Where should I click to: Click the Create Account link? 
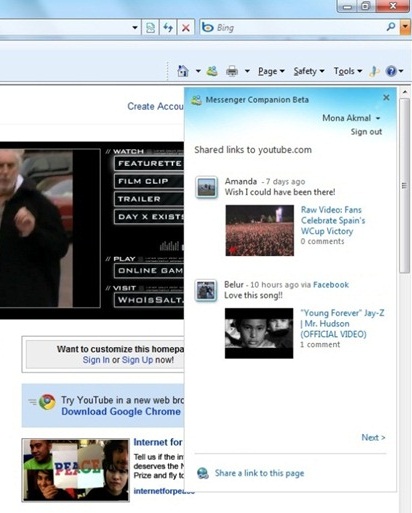pos(155,106)
